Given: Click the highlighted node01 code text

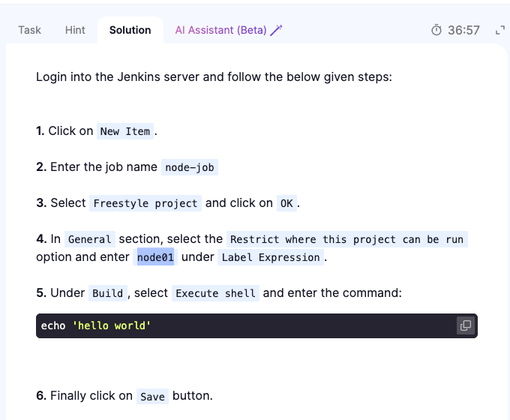Looking at the screenshot, I should tap(155, 257).
